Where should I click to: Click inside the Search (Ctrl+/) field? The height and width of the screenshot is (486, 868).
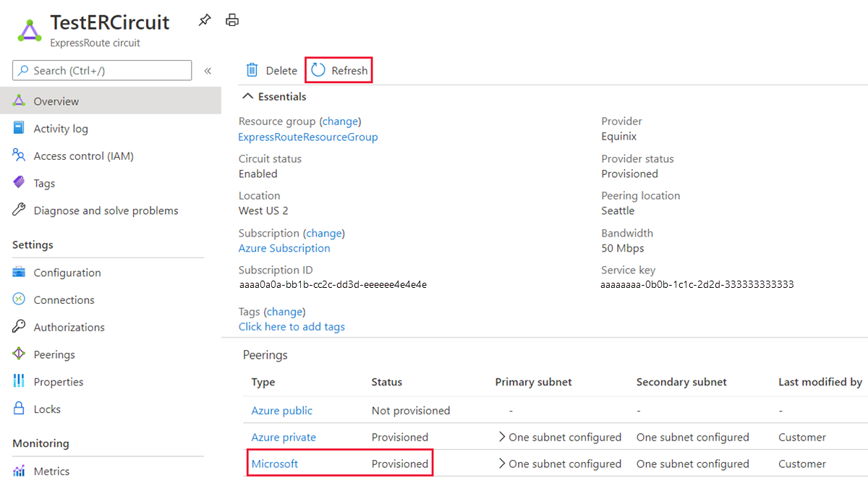coord(101,70)
